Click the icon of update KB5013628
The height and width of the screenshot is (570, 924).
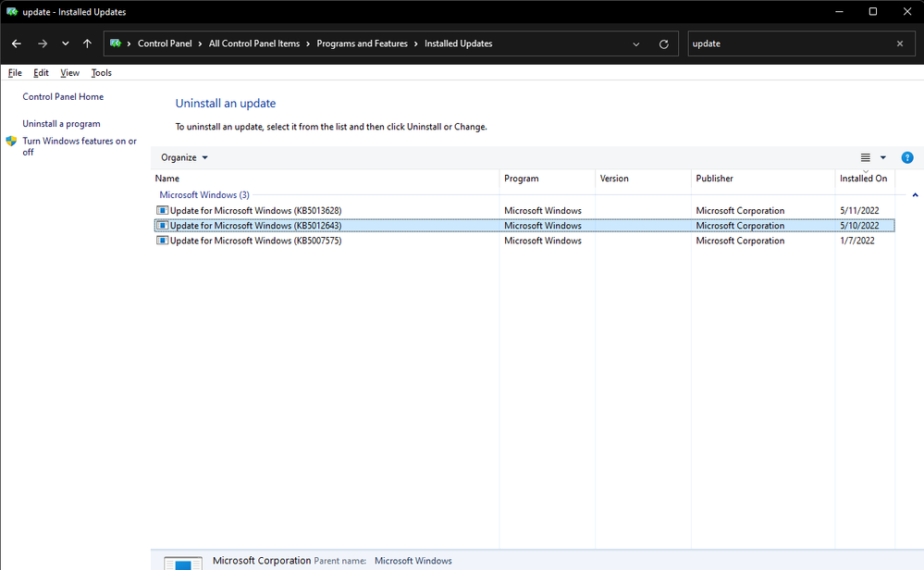(x=162, y=210)
